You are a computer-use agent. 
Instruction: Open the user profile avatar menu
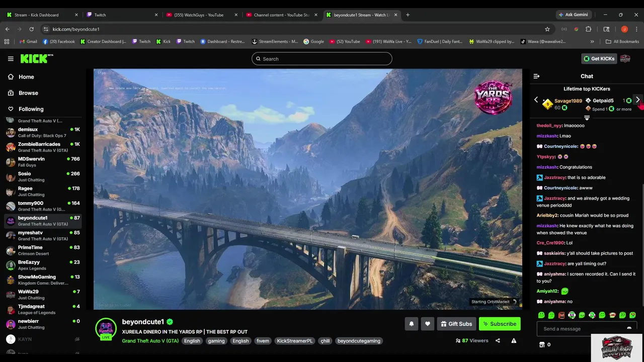click(x=625, y=59)
